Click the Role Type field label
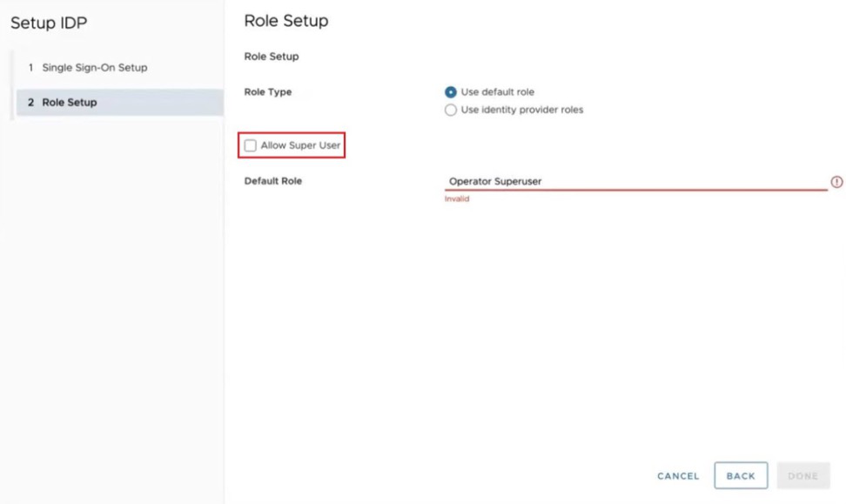This screenshot has height=504, width=846. [268, 92]
